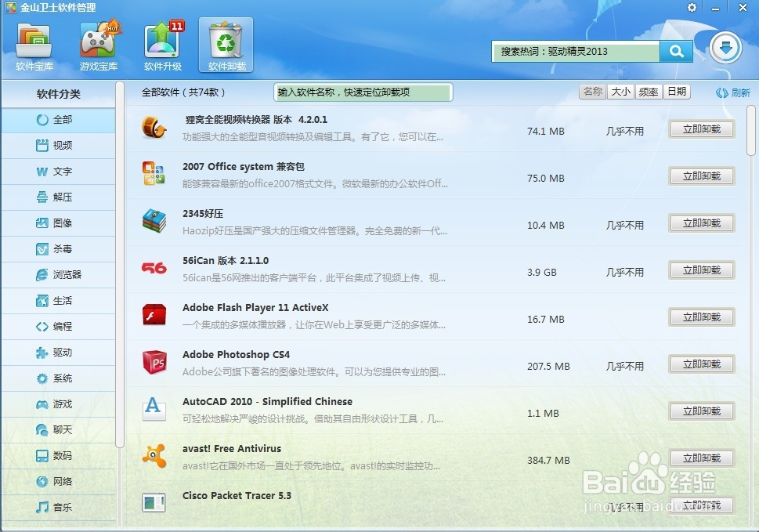Select the 软件卸载 uninstall recycle-bin icon

click(226, 46)
